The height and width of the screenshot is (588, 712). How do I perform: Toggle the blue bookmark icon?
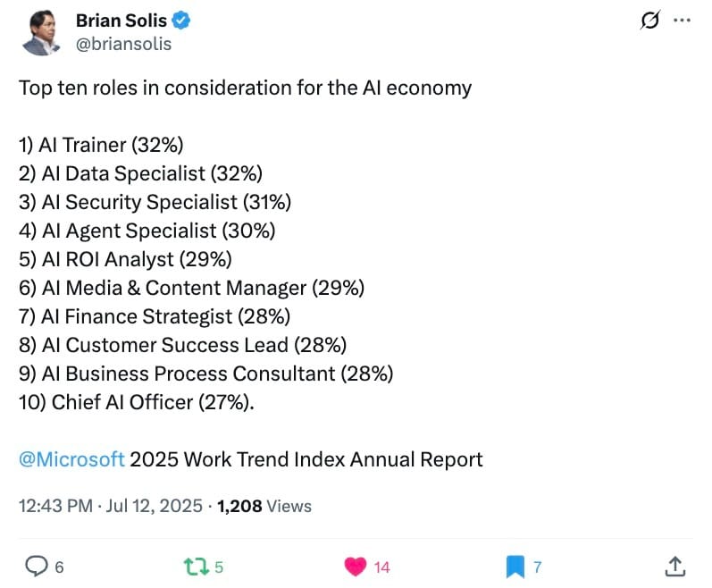pyautogui.click(x=515, y=567)
